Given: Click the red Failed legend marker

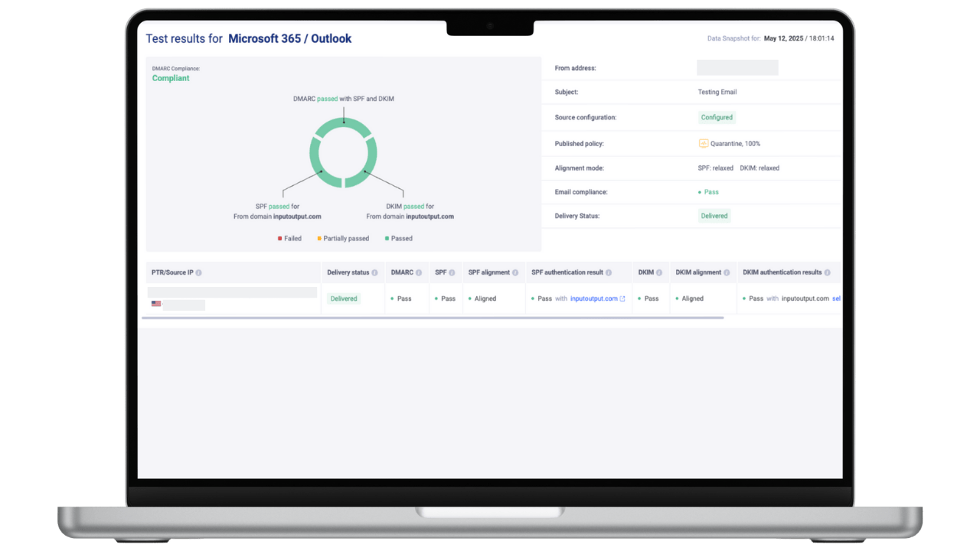Looking at the screenshot, I should click(x=280, y=239).
